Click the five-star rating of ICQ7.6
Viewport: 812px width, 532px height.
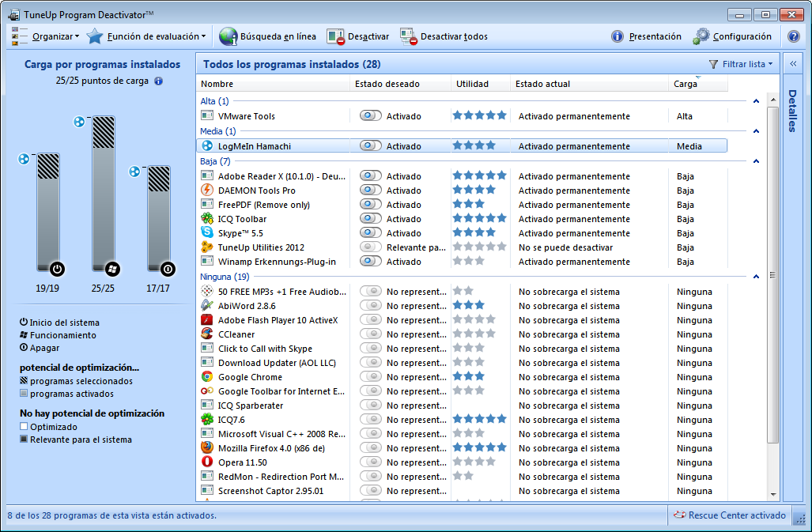point(480,419)
